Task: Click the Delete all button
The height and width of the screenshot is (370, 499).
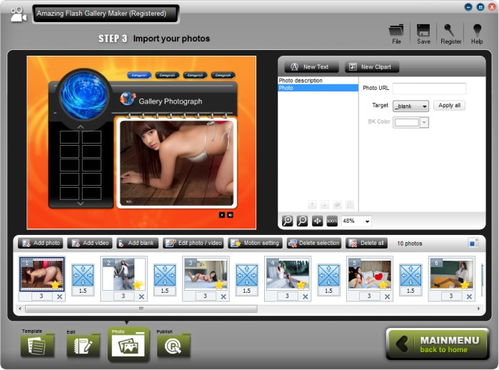Action: (x=367, y=243)
